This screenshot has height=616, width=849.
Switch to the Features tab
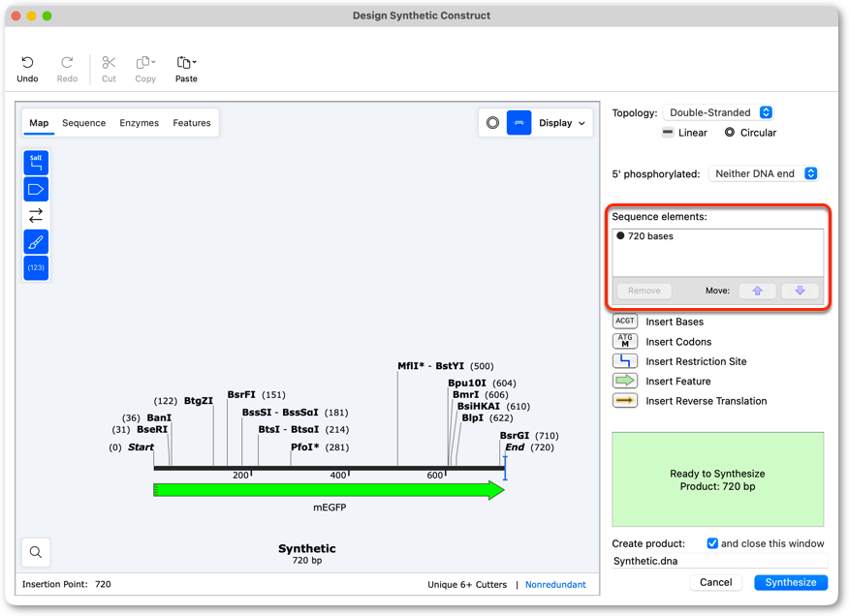192,123
